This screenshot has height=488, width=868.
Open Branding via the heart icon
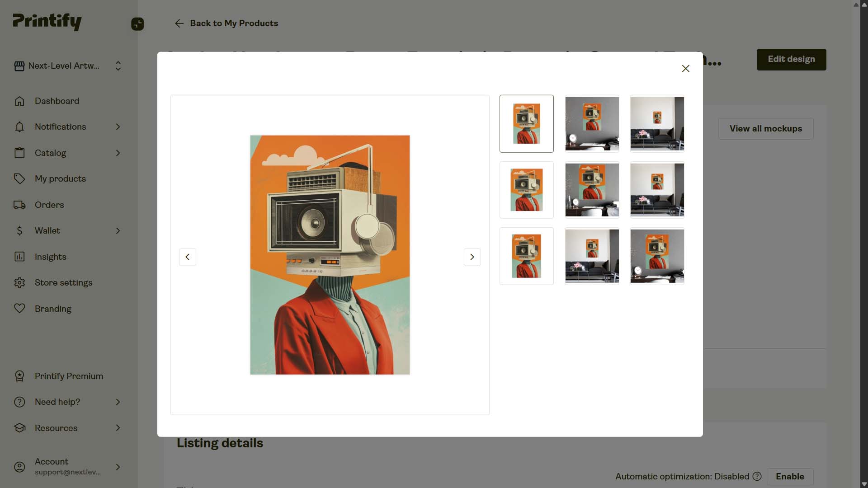[19, 309]
